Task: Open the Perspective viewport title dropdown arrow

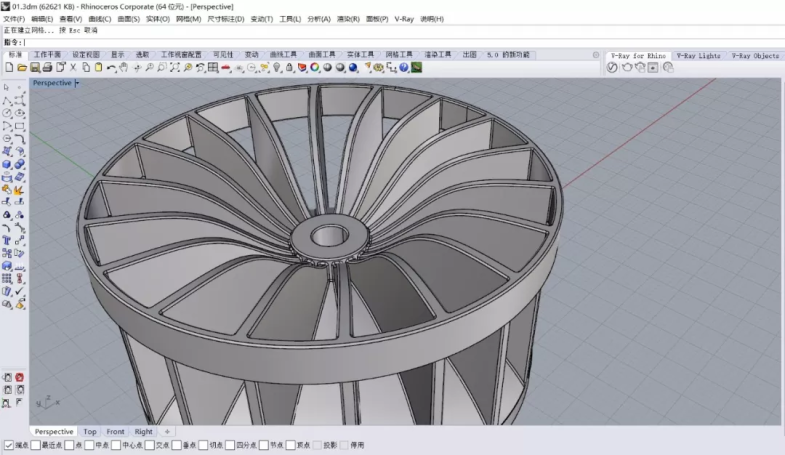Action: [77, 83]
